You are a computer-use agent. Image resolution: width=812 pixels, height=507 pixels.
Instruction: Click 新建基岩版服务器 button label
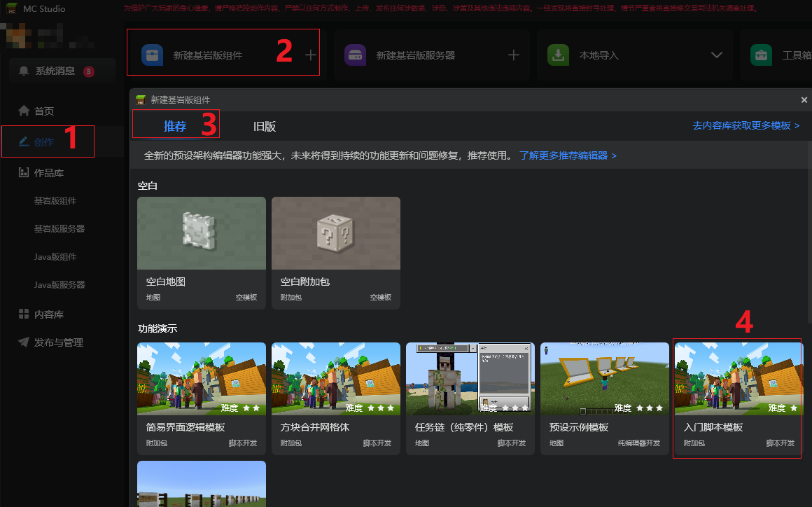415,55
